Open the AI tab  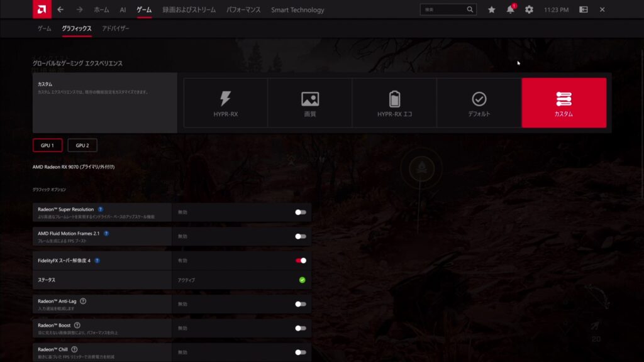123,10
